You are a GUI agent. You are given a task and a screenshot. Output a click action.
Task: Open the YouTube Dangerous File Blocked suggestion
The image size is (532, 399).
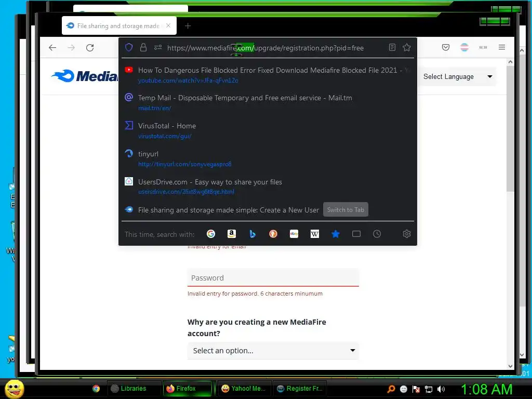click(x=268, y=75)
